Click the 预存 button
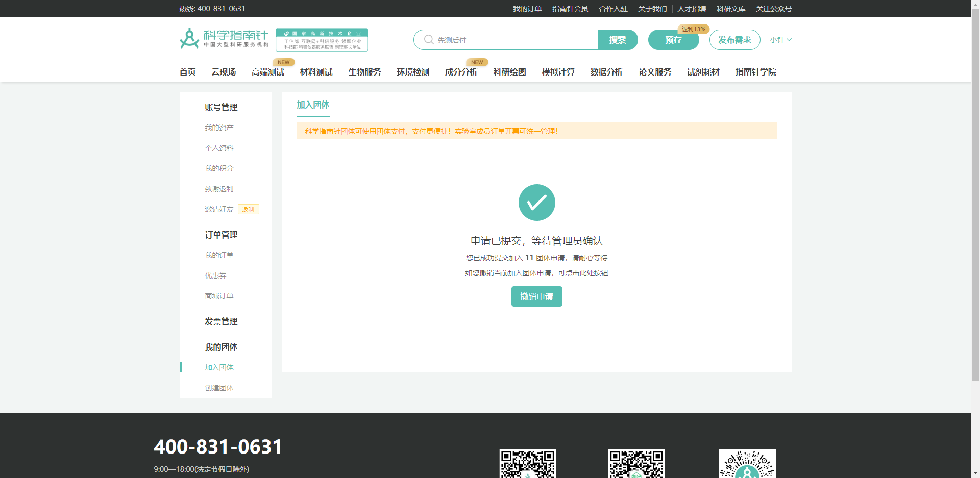980x478 pixels. click(x=673, y=40)
